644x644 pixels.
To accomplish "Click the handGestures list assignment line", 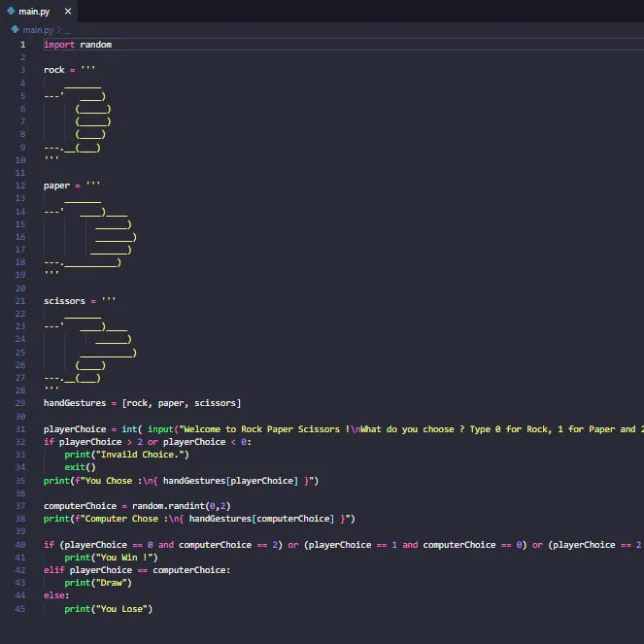I will click(x=142, y=403).
